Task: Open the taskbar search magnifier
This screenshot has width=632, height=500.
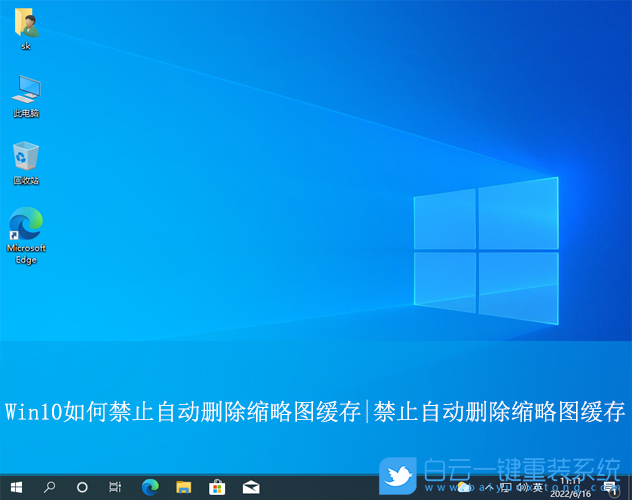Action: [50, 488]
